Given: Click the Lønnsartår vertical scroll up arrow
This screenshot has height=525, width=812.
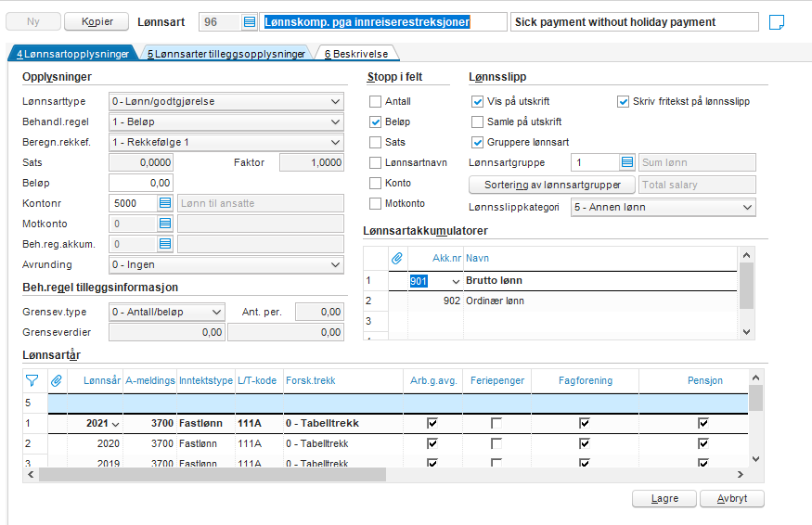Looking at the screenshot, I should coord(755,378).
